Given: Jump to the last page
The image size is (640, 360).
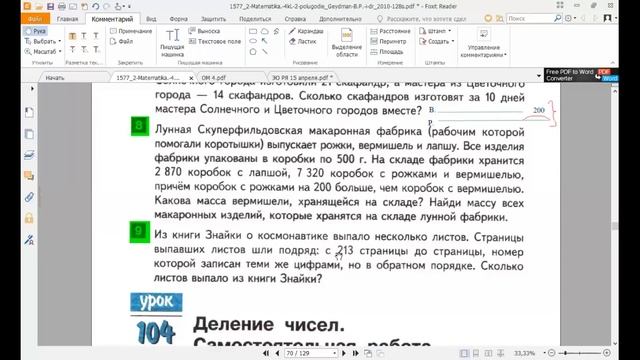Looking at the screenshot, I should tap(355, 353).
